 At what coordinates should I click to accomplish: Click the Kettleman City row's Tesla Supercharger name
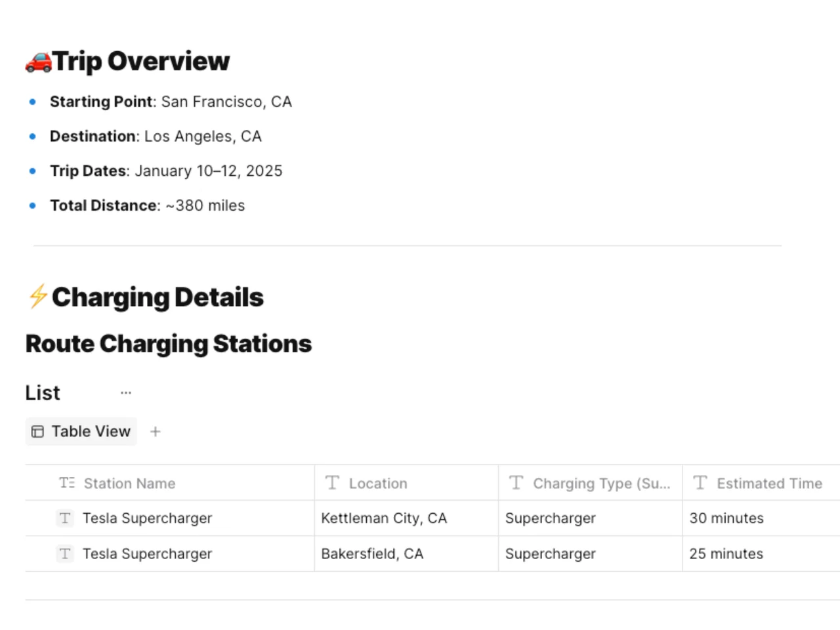tap(148, 518)
